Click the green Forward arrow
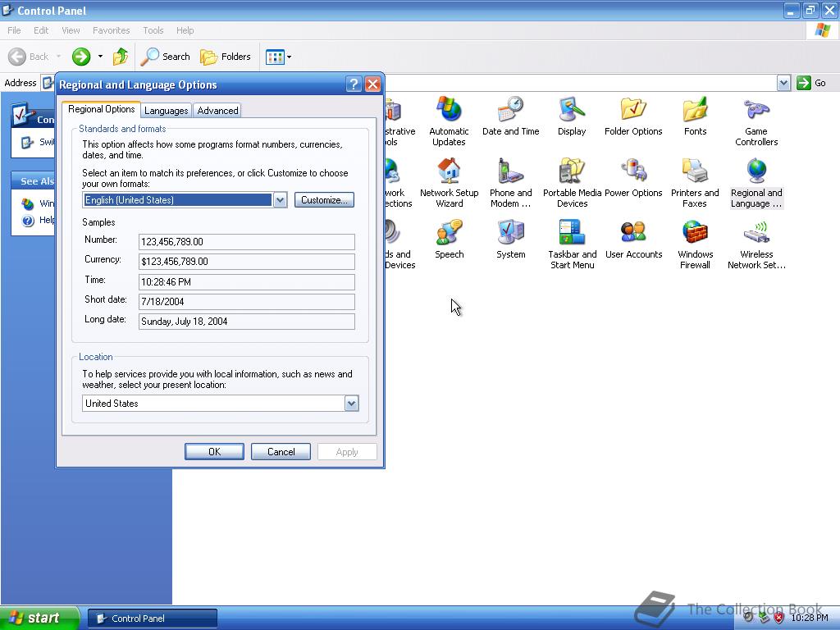 (x=81, y=57)
